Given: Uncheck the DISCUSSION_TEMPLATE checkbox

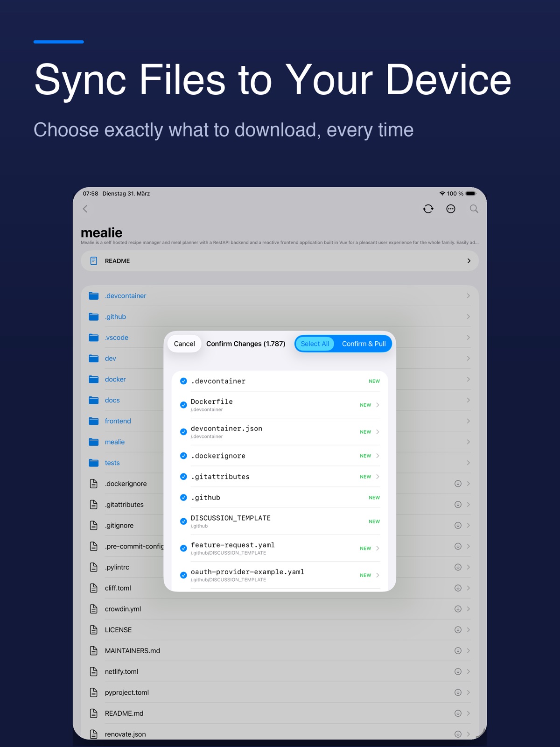Looking at the screenshot, I should click(x=183, y=521).
